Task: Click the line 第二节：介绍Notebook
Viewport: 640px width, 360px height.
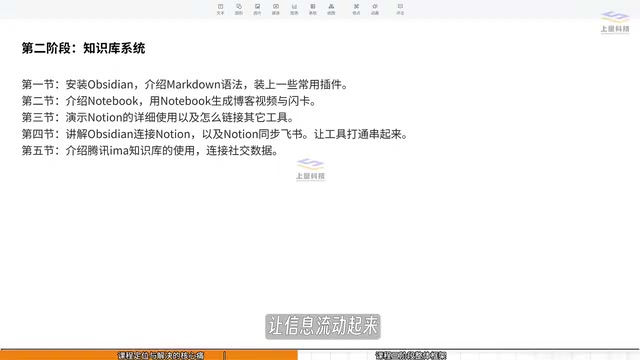Action: coord(169,101)
